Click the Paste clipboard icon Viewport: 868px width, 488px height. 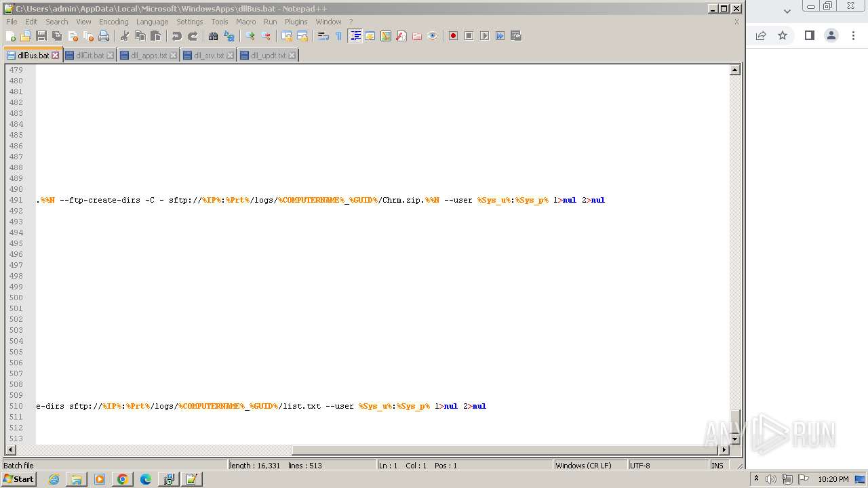[x=156, y=36]
